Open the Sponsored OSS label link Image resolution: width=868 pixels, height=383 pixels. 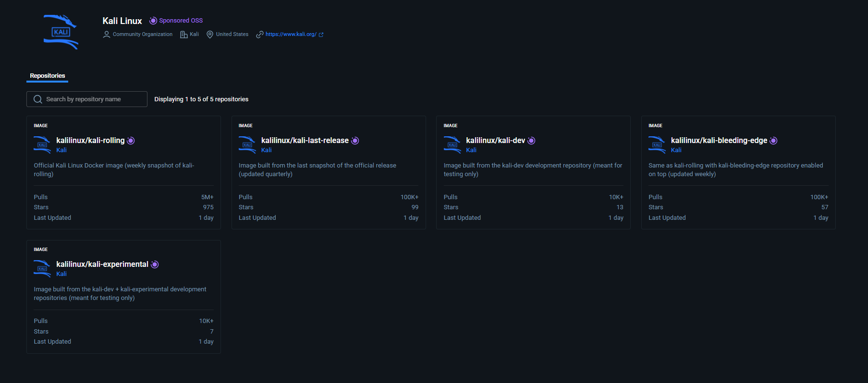coord(181,21)
